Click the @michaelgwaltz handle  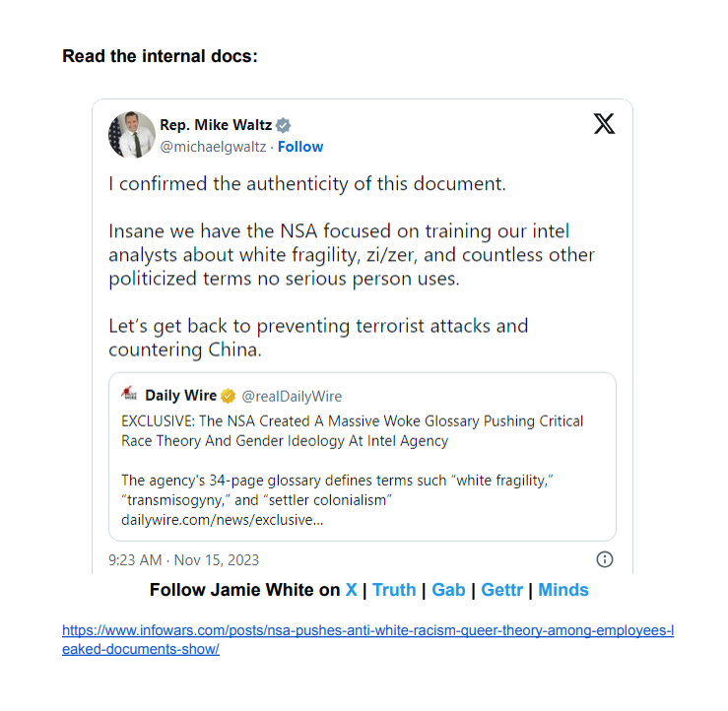[213, 147]
